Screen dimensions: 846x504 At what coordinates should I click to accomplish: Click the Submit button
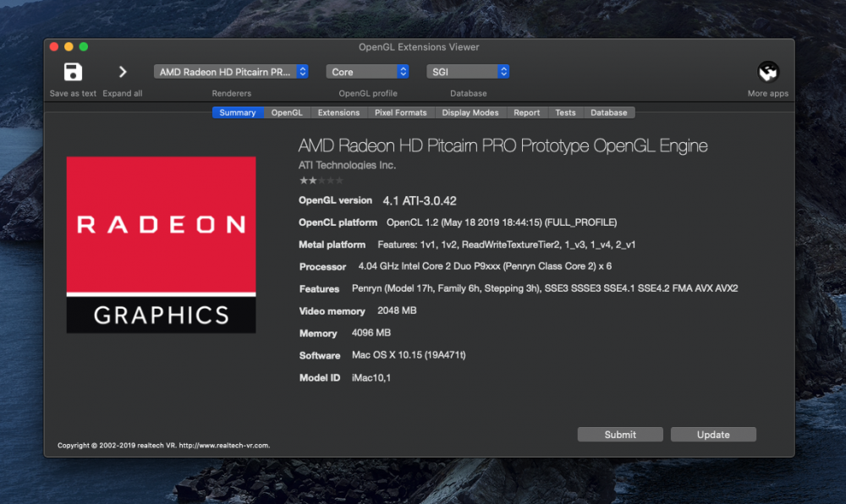[620, 435]
